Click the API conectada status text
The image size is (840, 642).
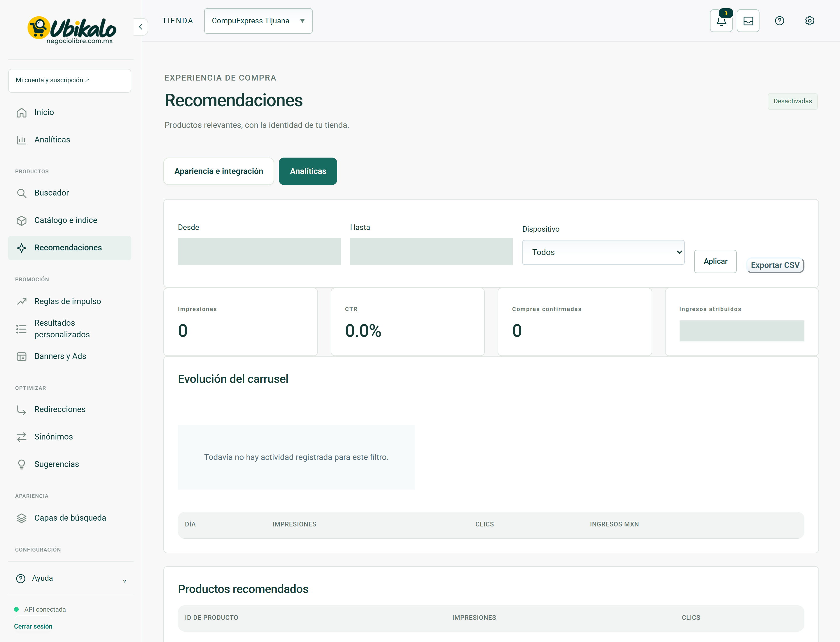[45, 610]
